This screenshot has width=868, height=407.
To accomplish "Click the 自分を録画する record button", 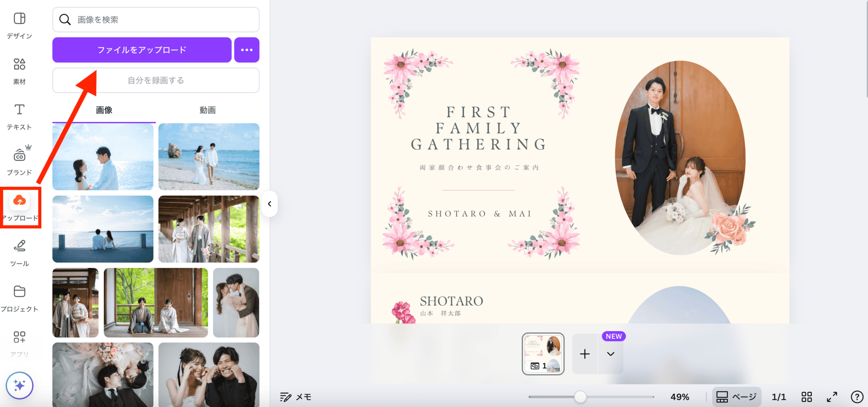I will coord(155,80).
